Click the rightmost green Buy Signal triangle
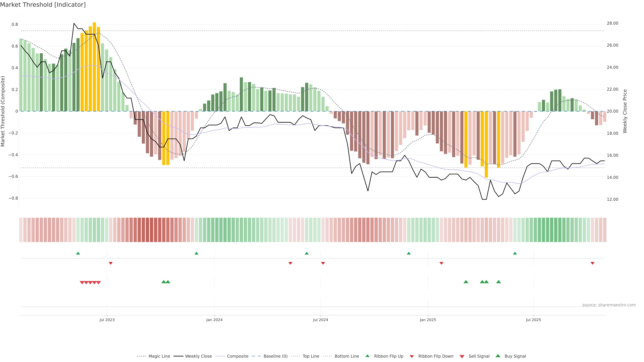This screenshot has width=644, height=362. (x=498, y=282)
